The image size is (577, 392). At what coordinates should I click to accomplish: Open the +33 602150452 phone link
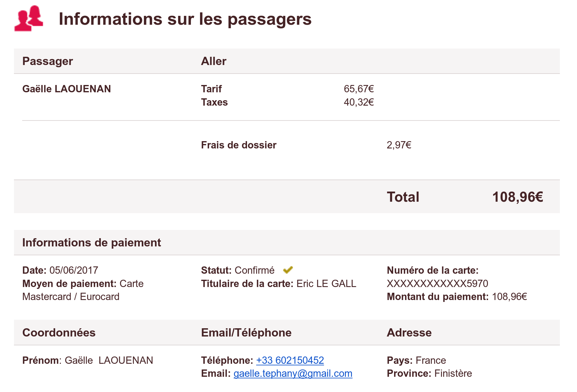[290, 360]
